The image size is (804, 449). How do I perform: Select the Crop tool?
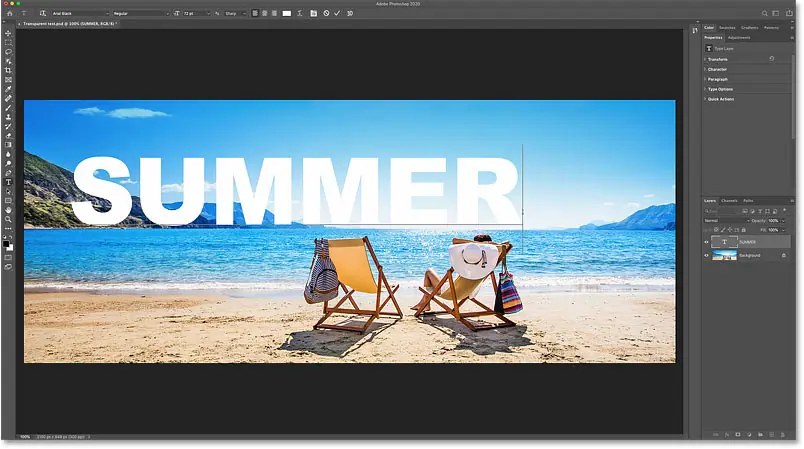click(x=8, y=70)
